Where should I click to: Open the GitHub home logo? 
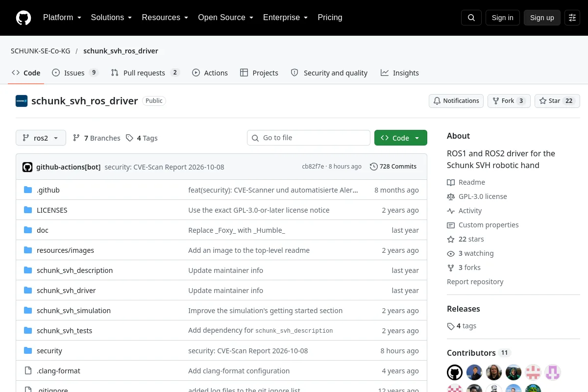tap(24, 18)
